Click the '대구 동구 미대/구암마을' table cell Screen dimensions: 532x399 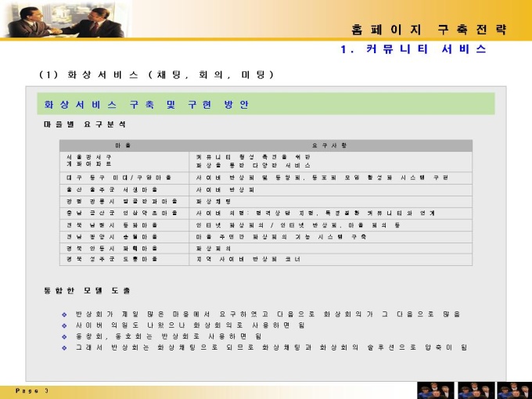pyautogui.click(x=124, y=178)
